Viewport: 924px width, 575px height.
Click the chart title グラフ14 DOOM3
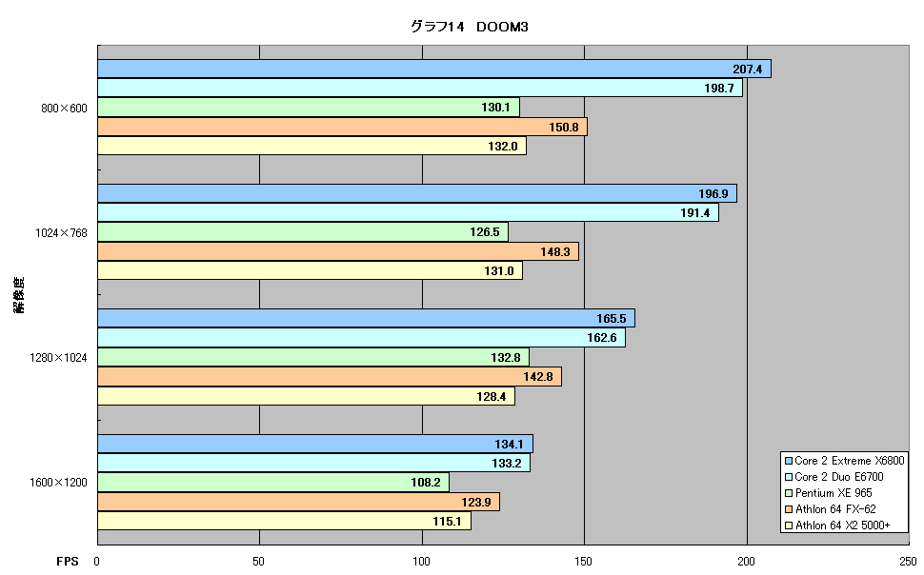(x=469, y=27)
